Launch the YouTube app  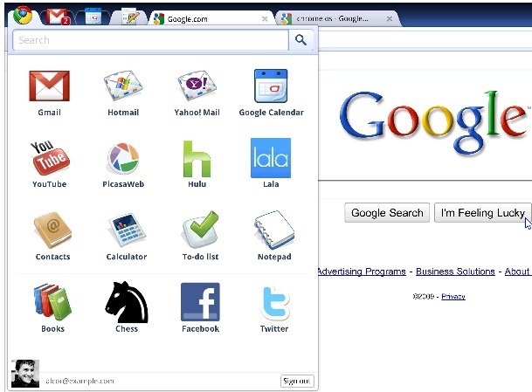[50, 158]
